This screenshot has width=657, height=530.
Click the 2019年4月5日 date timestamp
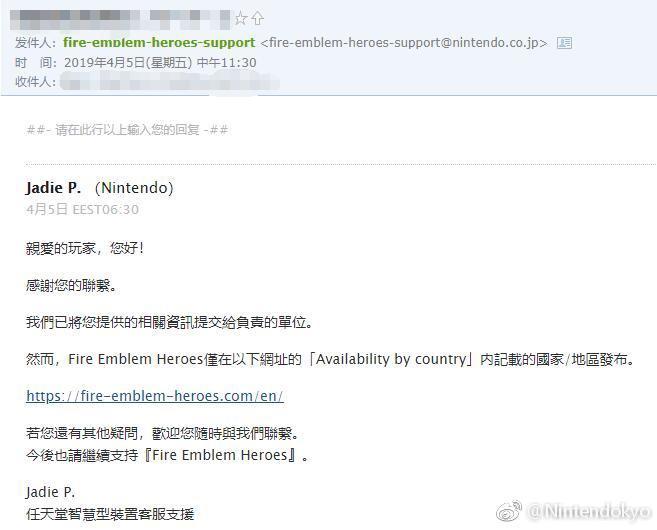pos(160,63)
